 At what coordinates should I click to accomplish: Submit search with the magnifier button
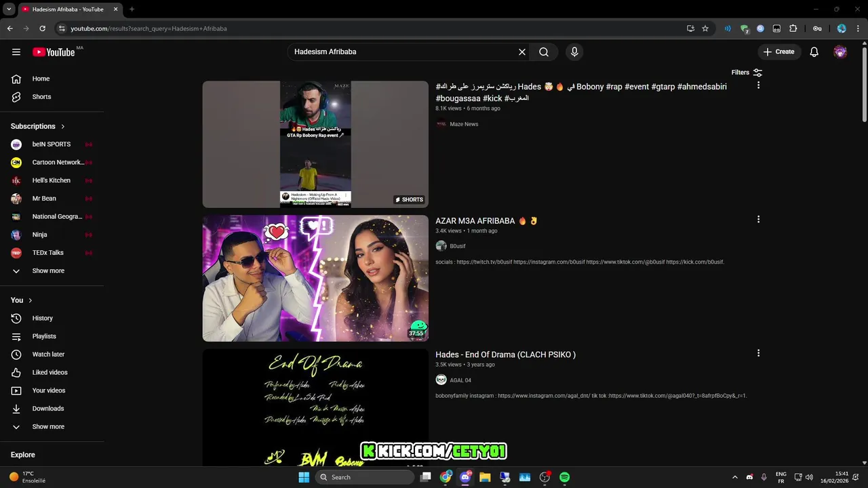click(x=544, y=52)
